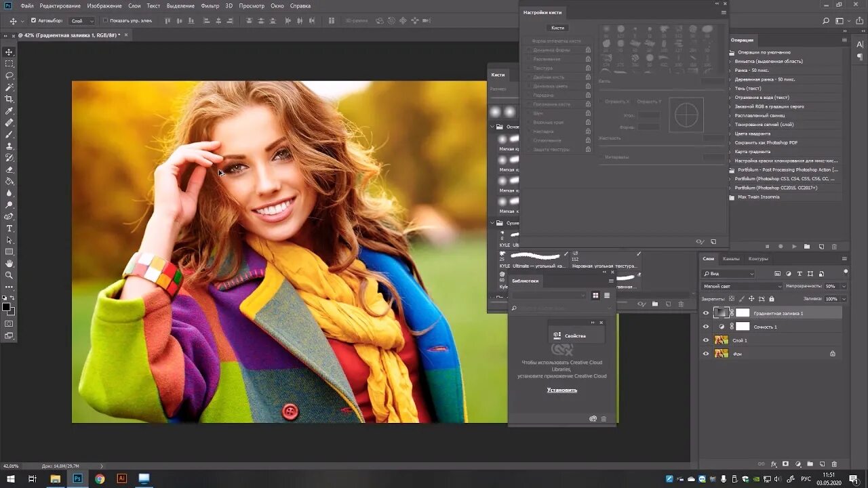Expand the Карта градиента action
Viewport: 868px width, 488px height.
[x=731, y=151]
